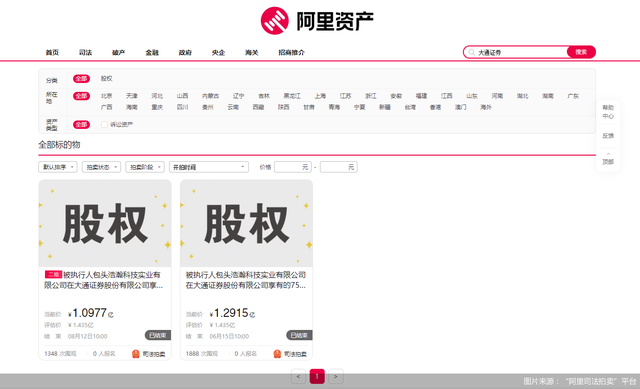
Task: Tick the 诉讼资产 checkbox
Action: (x=104, y=124)
